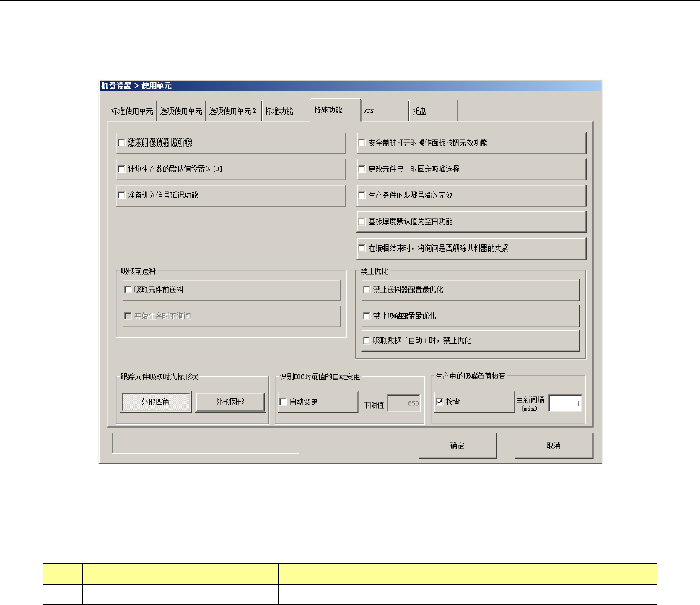Click the 更新间隔 (min) input field
700x605 pixels.
tap(565, 403)
